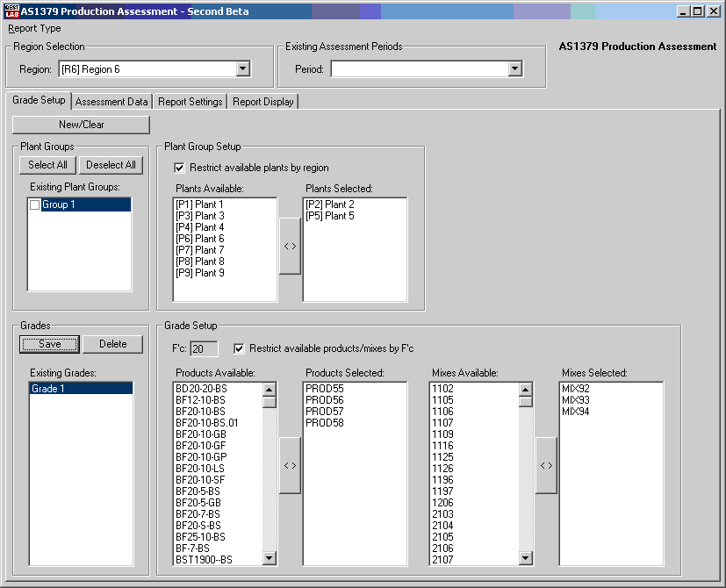Toggle Restrict available products/mixes by F'c
This screenshot has height=588, width=726.
pyautogui.click(x=239, y=348)
